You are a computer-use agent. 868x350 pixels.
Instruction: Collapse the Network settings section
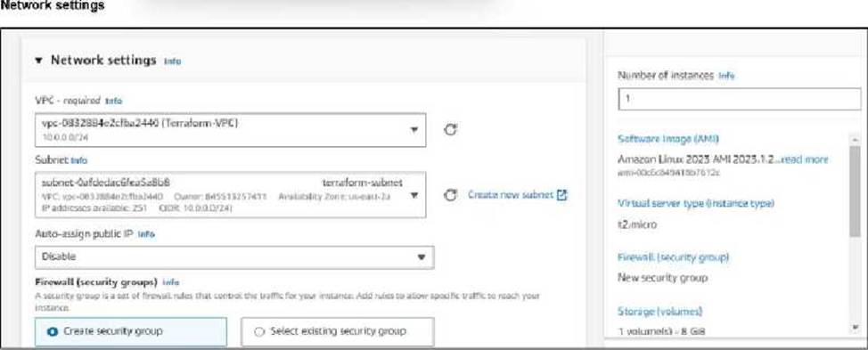pos(38,61)
